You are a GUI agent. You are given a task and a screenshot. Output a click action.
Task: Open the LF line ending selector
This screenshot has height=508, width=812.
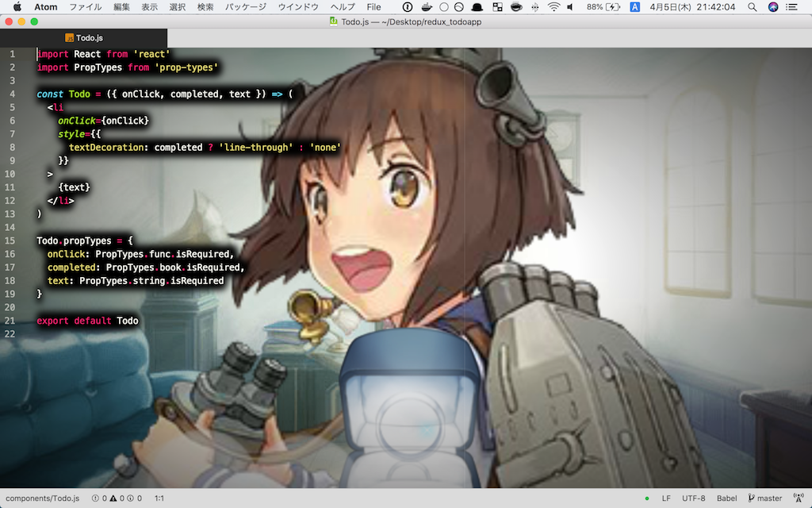[666, 498]
